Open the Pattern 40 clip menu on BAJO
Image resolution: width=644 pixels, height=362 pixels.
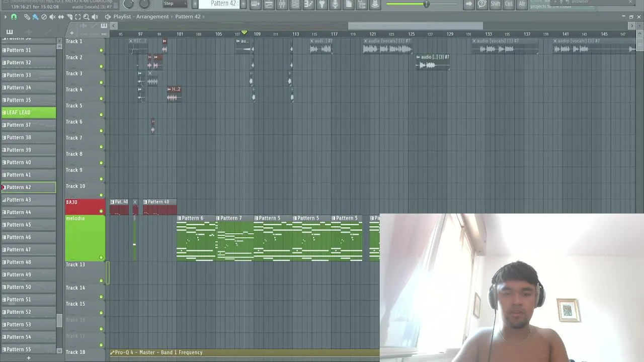145,202
